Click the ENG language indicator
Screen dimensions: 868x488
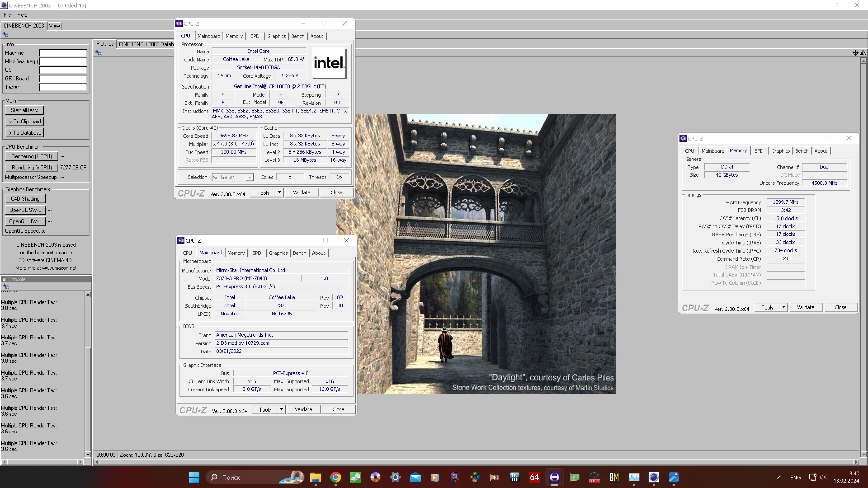795,477
